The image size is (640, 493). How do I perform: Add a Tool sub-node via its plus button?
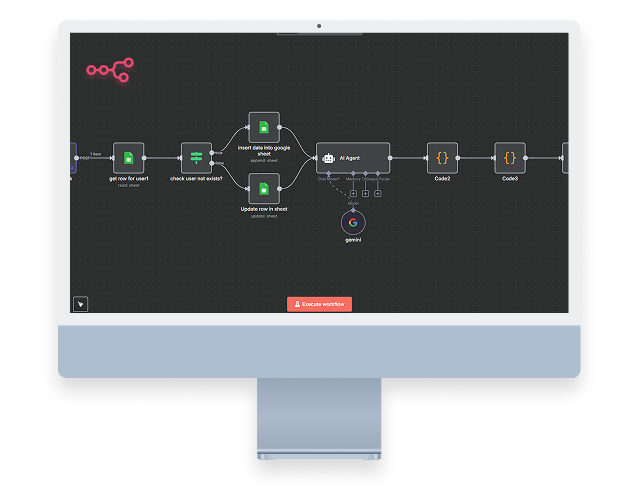coord(366,193)
